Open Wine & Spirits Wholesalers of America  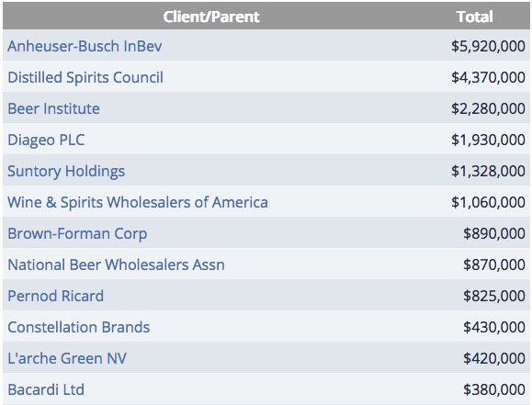(x=138, y=202)
